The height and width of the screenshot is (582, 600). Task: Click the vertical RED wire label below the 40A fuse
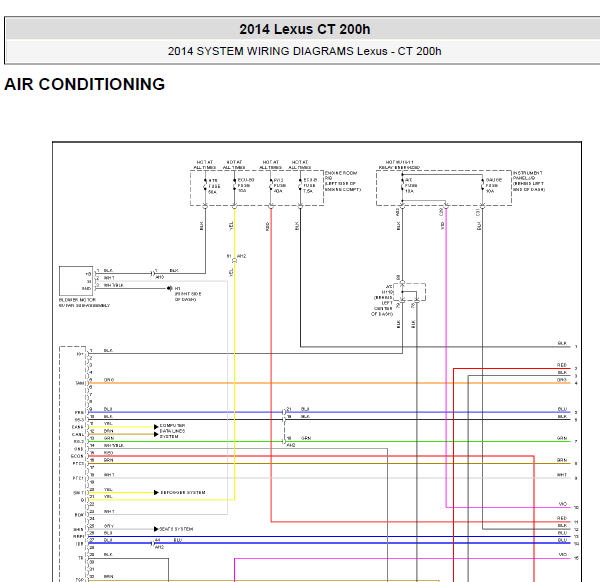267,226
